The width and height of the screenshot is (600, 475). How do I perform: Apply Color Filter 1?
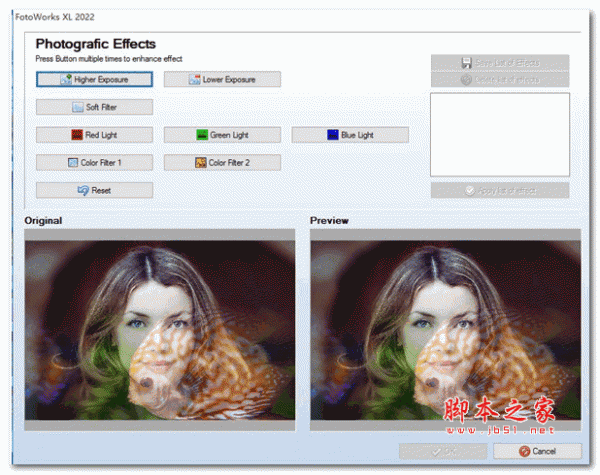tap(95, 162)
